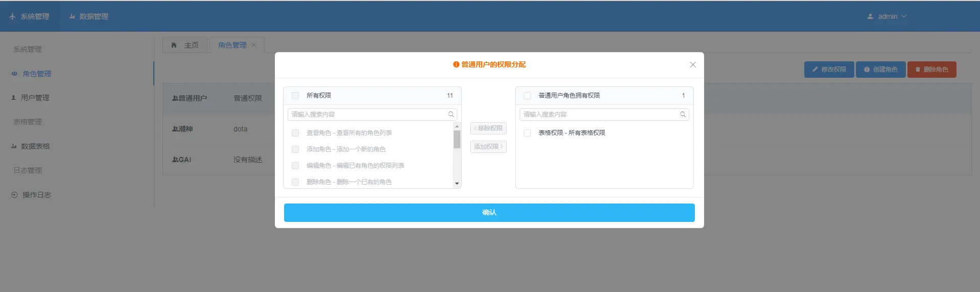Click the trash icon on 删除角色
Image resolution: width=980 pixels, height=292 pixels.
click(x=918, y=70)
